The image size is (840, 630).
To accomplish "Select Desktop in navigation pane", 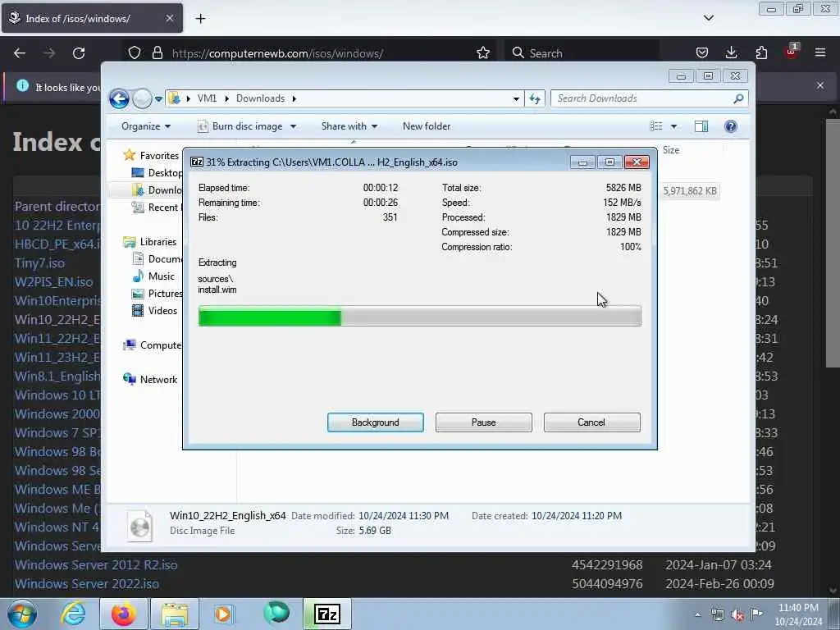I will pos(157,173).
